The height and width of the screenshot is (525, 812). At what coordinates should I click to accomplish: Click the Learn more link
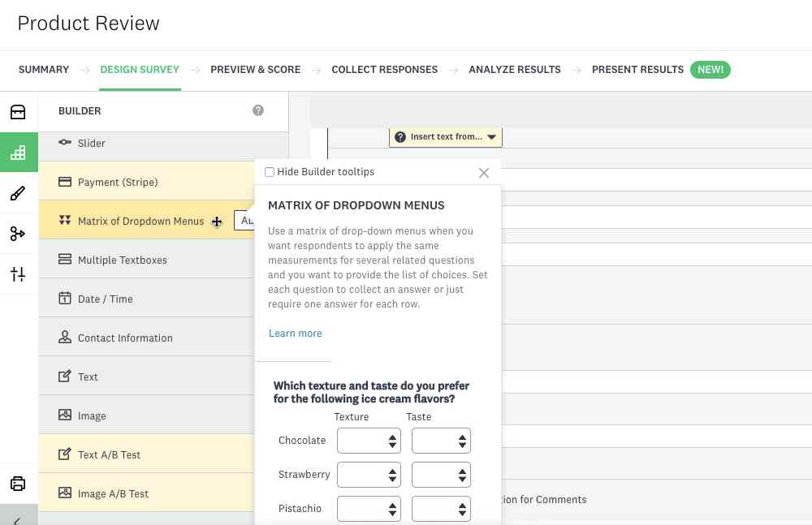295,333
